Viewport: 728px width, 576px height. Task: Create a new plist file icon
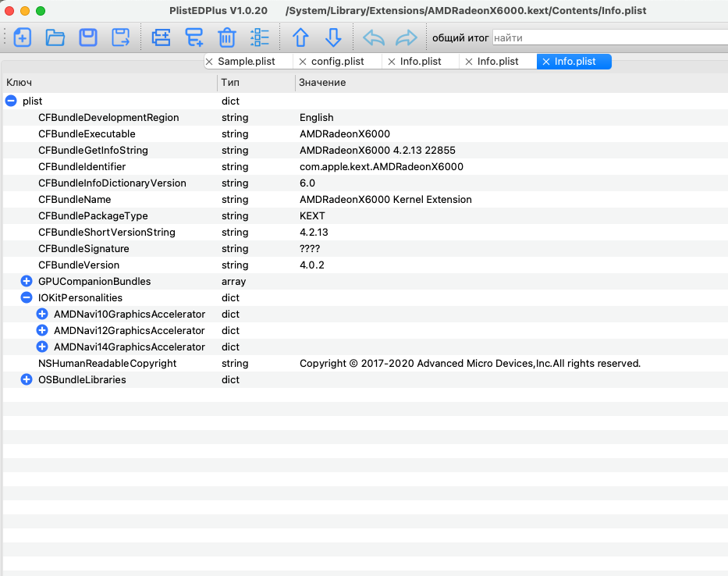[x=23, y=37]
